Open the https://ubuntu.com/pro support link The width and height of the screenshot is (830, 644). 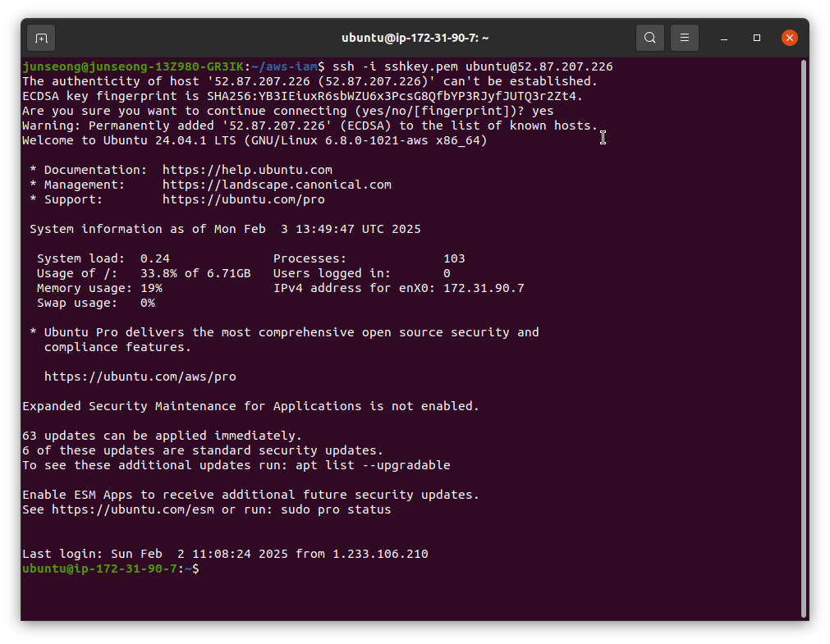pyautogui.click(x=244, y=199)
